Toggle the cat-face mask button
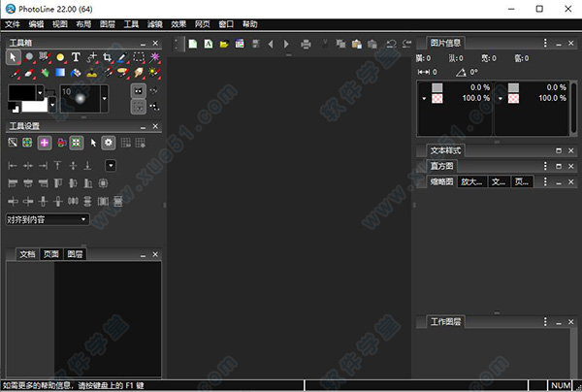The image size is (582, 392). pos(139,91)
